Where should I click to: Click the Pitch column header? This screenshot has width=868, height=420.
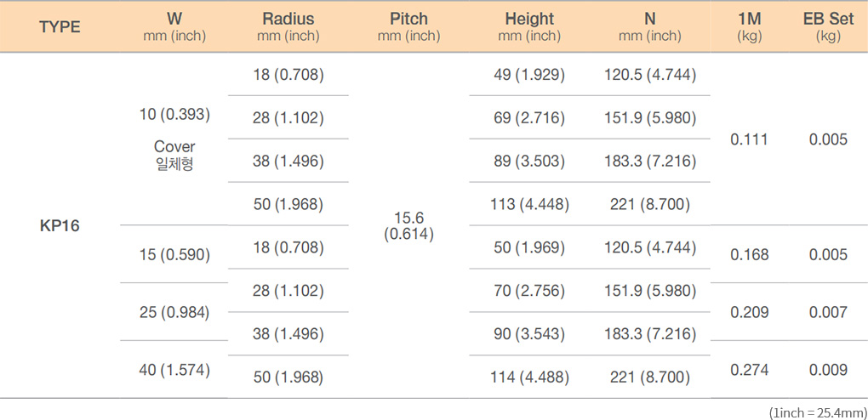pos(408,26)
